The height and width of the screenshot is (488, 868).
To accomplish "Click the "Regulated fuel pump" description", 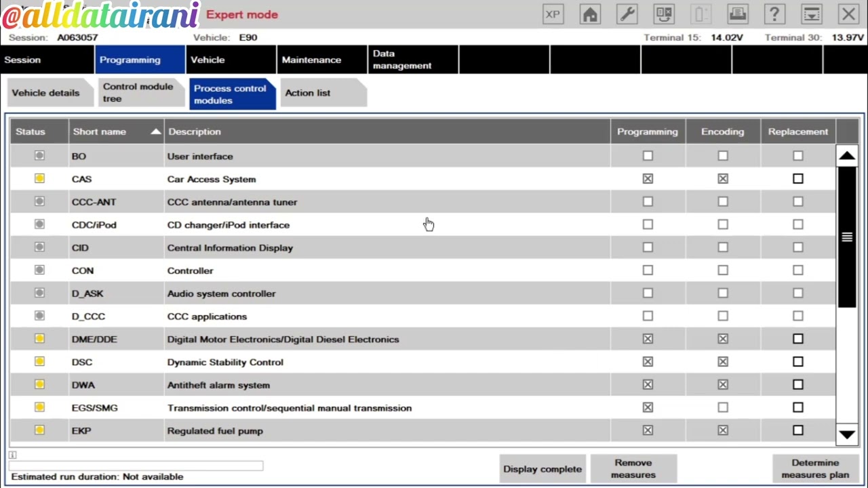I will [x=215, y=430].
